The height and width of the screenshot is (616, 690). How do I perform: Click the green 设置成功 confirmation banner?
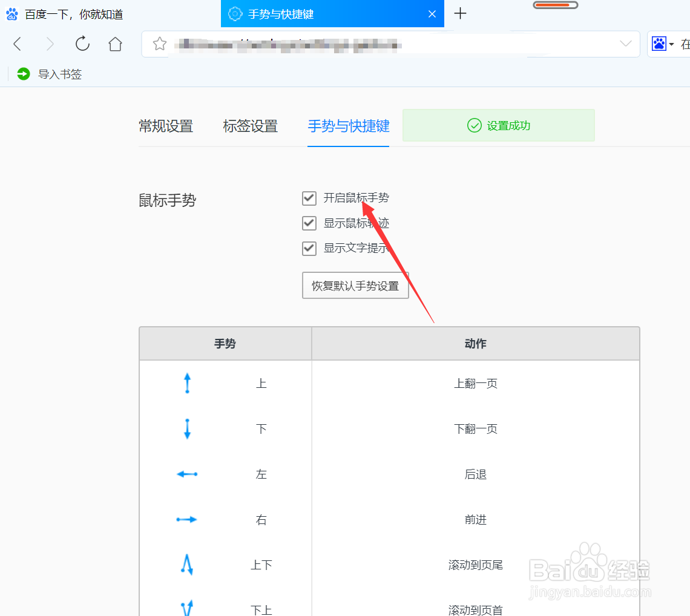[x=498, y=125]
